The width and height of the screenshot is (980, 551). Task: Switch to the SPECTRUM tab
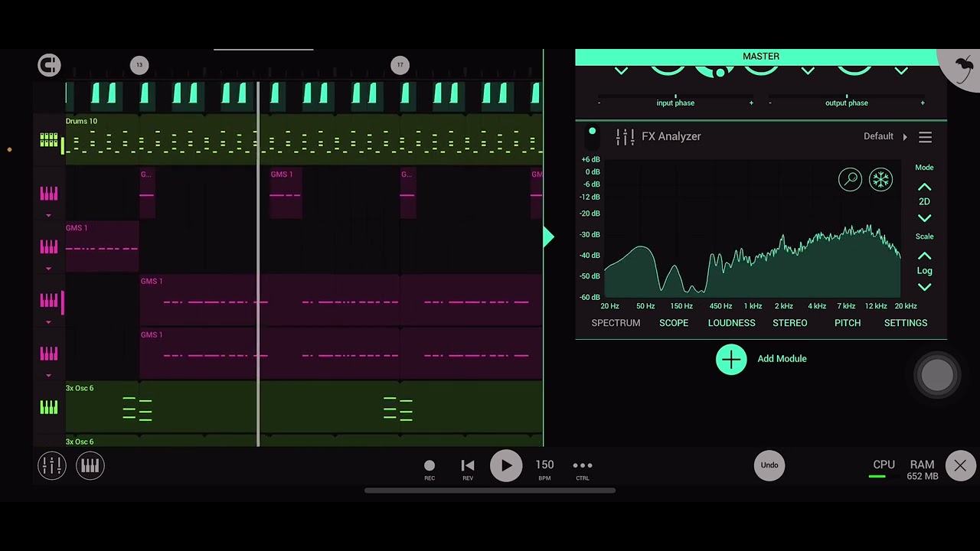click(616, 323)
